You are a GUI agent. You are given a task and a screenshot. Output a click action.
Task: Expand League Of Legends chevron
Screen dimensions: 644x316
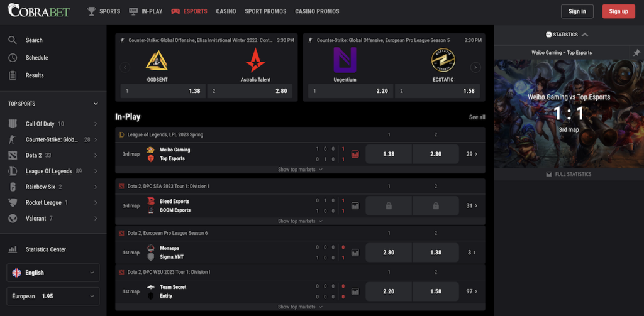coord(96,171)
